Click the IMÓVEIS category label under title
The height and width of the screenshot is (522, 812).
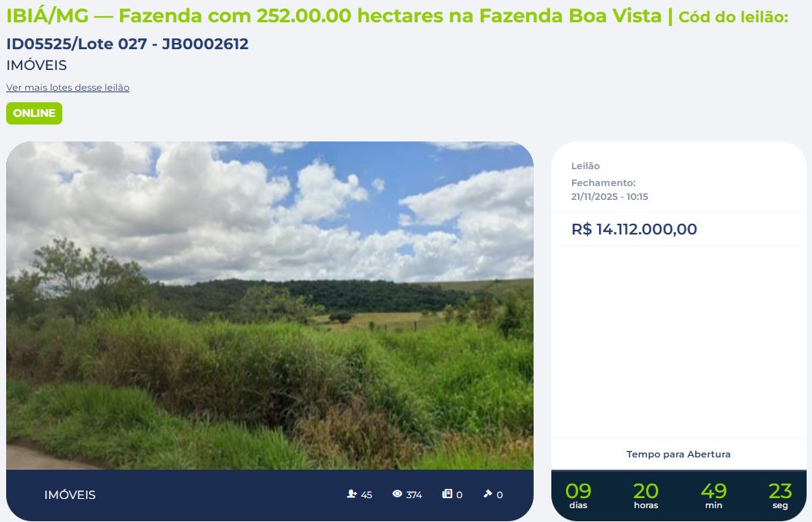tap(37, 65)
